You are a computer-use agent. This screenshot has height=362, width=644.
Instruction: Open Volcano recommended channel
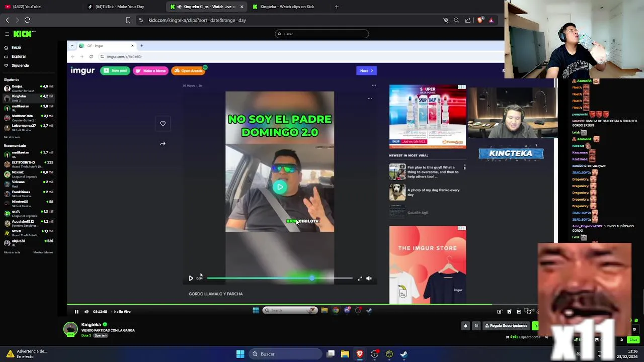tap(29, 184)
